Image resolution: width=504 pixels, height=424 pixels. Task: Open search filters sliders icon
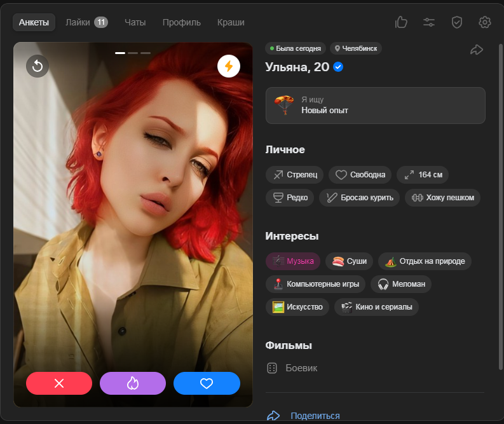point(429,22)
